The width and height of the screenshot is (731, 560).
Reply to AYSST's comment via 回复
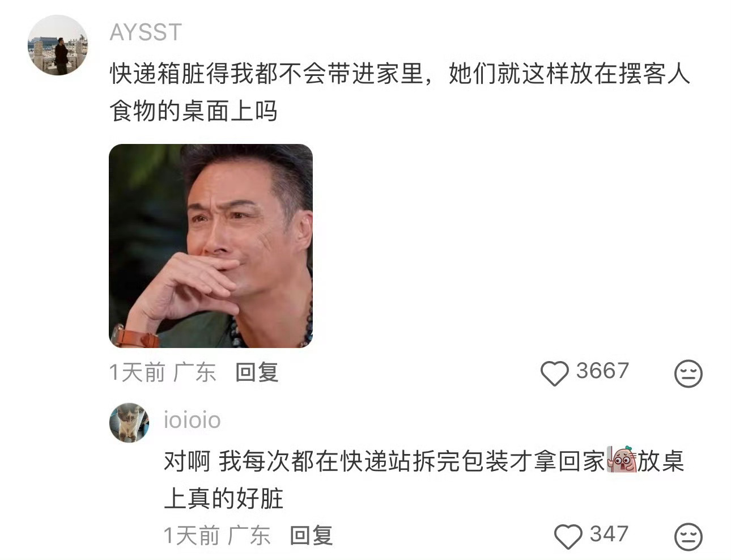[257, 372]
